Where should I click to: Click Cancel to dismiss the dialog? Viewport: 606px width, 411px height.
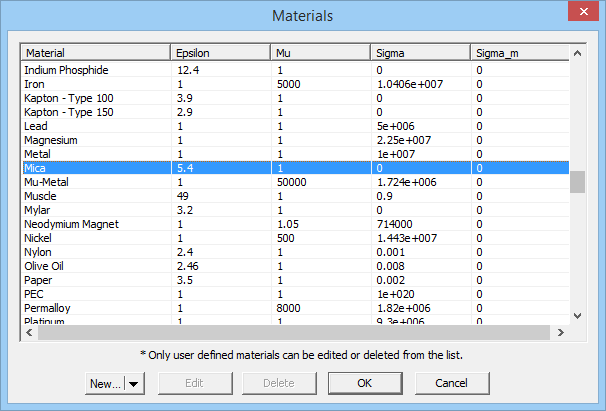451,383
